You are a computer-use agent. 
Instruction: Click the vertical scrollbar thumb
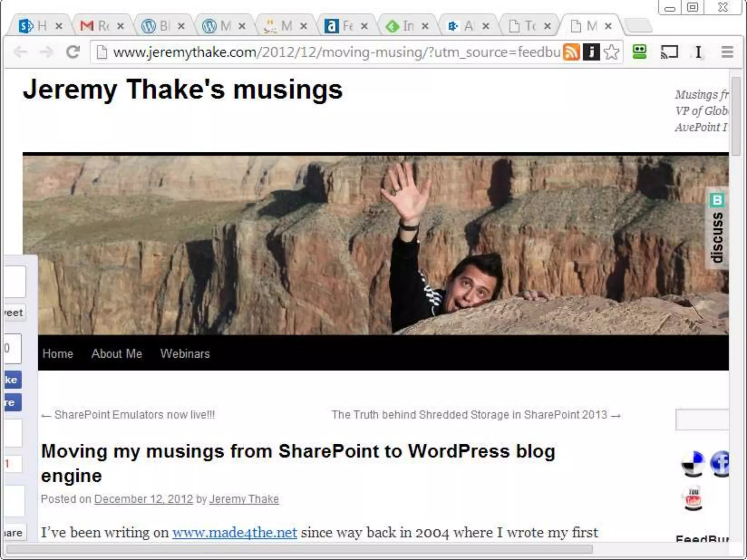pos(736,116)
